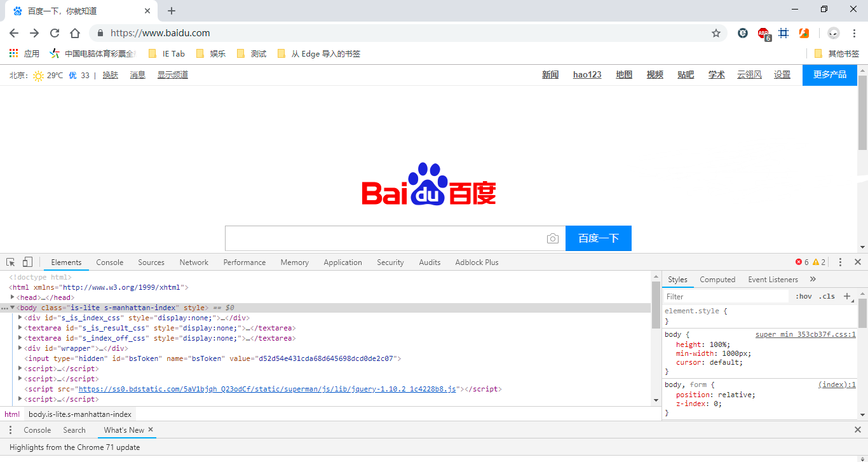Open the 设置 link

tap(782, 75)
